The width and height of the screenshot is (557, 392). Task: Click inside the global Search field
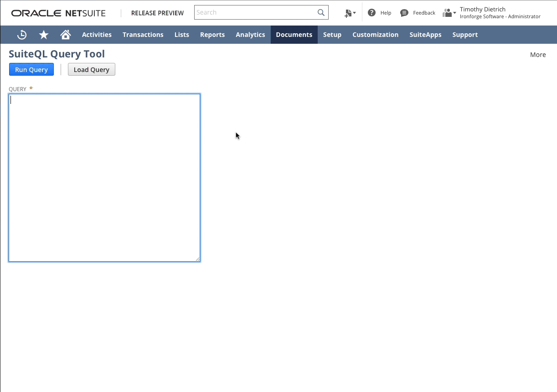coord(255,12)
